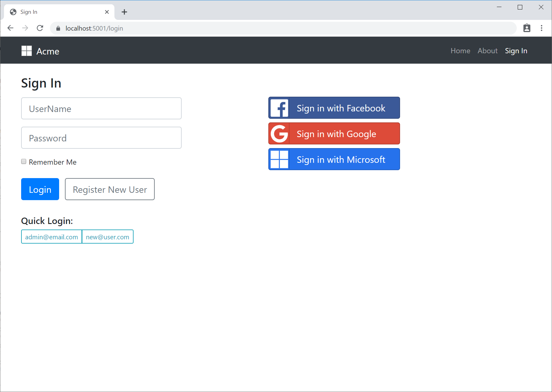Select the Sign In browser tab

[x=59, y=12]
